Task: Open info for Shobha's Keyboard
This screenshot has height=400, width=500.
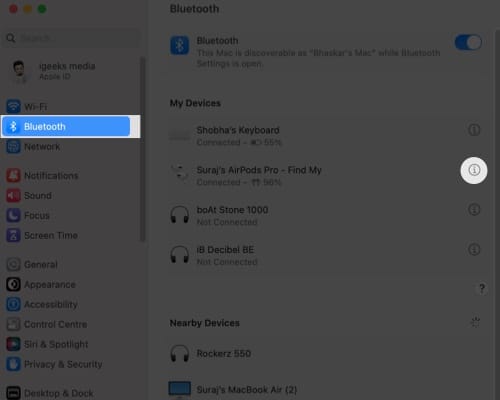Action: coord(474,130)
